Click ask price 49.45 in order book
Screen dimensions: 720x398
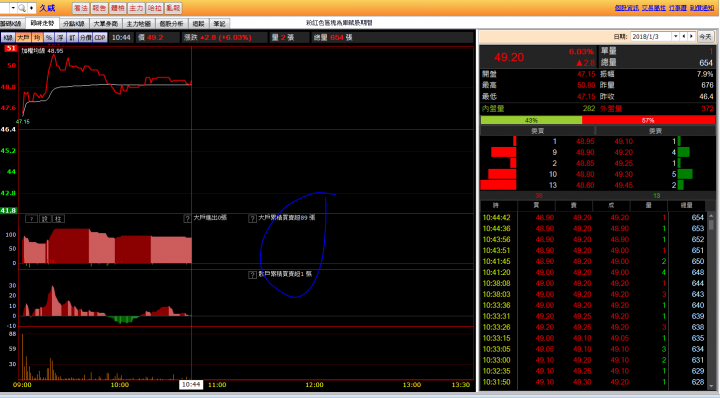click(x=624, y=185)
